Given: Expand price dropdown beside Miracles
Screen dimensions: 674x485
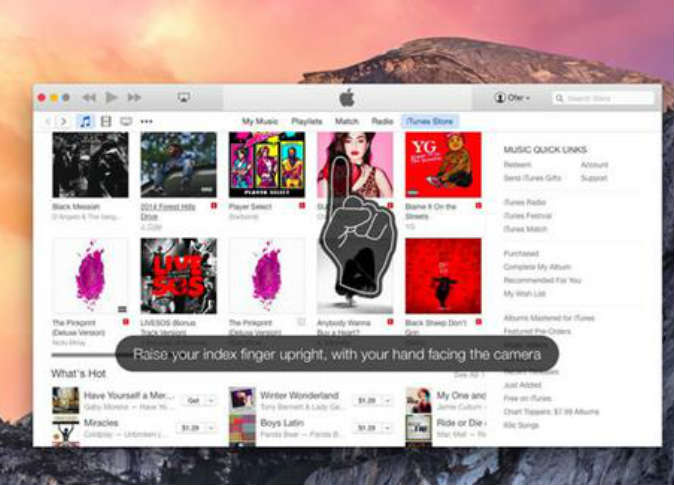Looking at the screenshot, I should [x=214, y=427].
